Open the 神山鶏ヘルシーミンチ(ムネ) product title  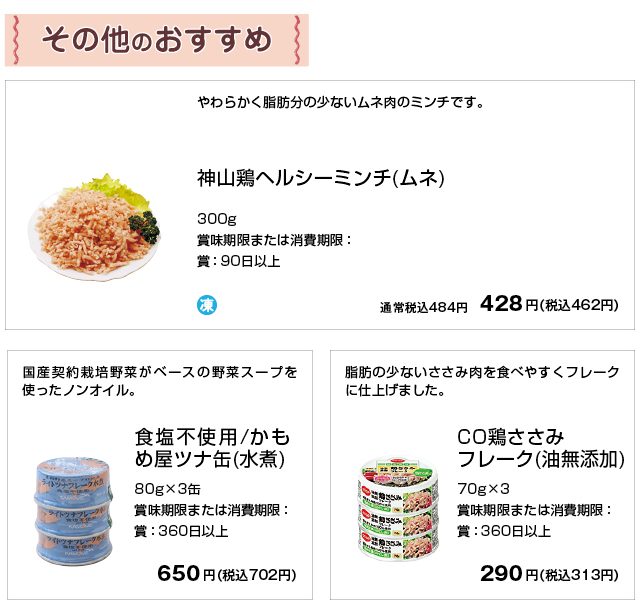coord(320,178)
